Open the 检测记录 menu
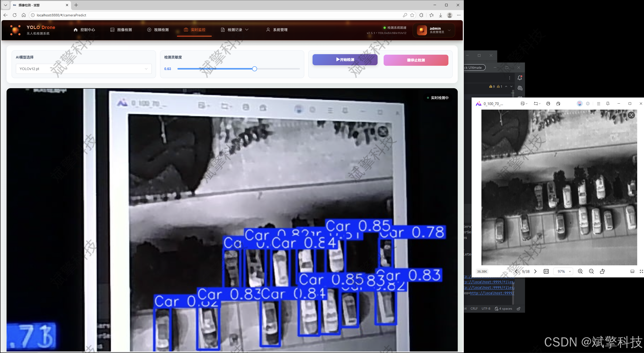 point(235,30)
